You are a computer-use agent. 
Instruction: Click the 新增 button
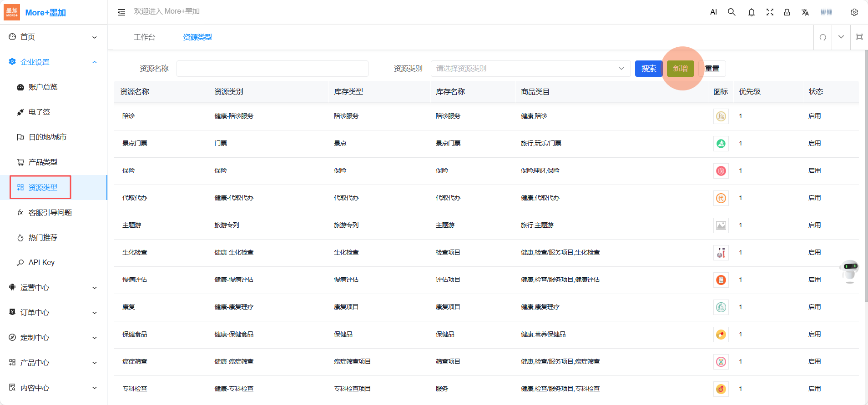pyautogui.click(x=680, y=69)
